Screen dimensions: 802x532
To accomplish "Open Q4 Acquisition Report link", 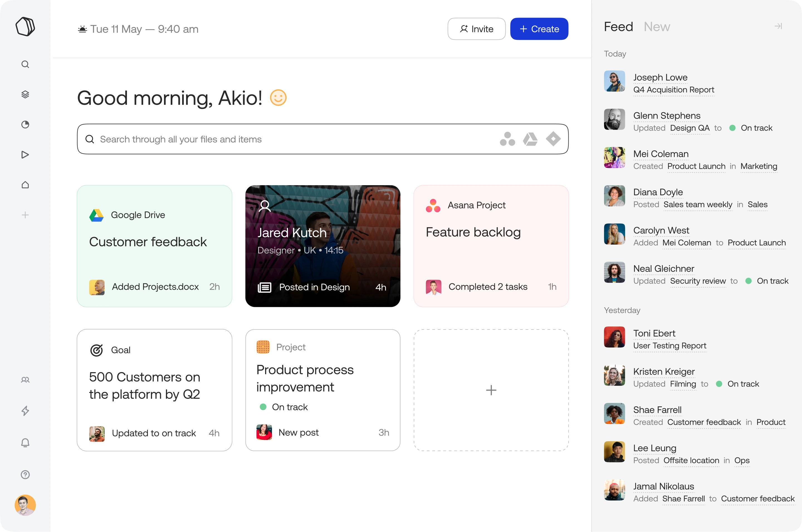I will click(x=674, y=90).
